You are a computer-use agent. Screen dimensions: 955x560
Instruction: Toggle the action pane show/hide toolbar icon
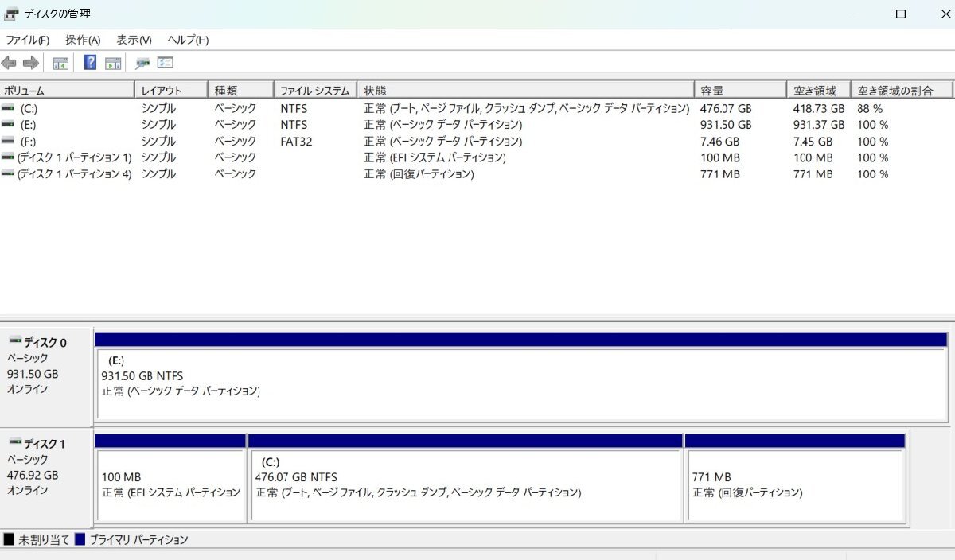pyautogui.click(x=113, y=63)
